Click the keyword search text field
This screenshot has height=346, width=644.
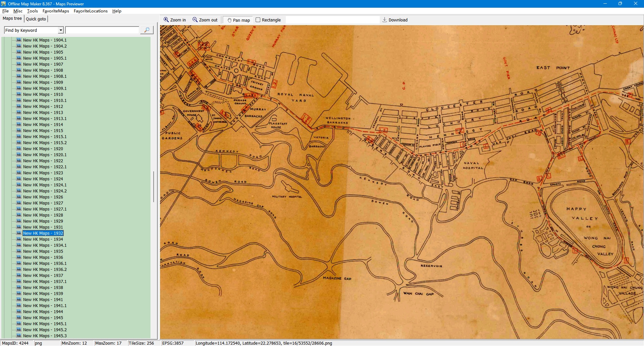(x=102, y=30)
